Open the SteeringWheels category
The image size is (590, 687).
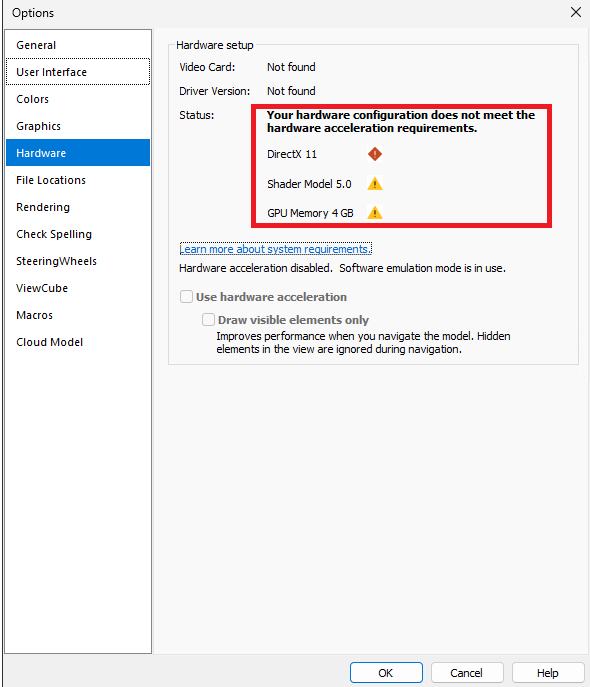(x=78, y=261)
